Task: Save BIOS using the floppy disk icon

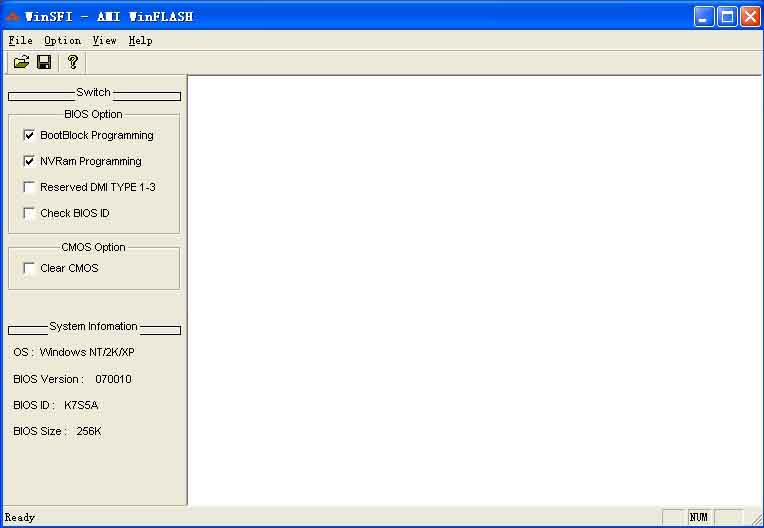Action: pos(44,62)
